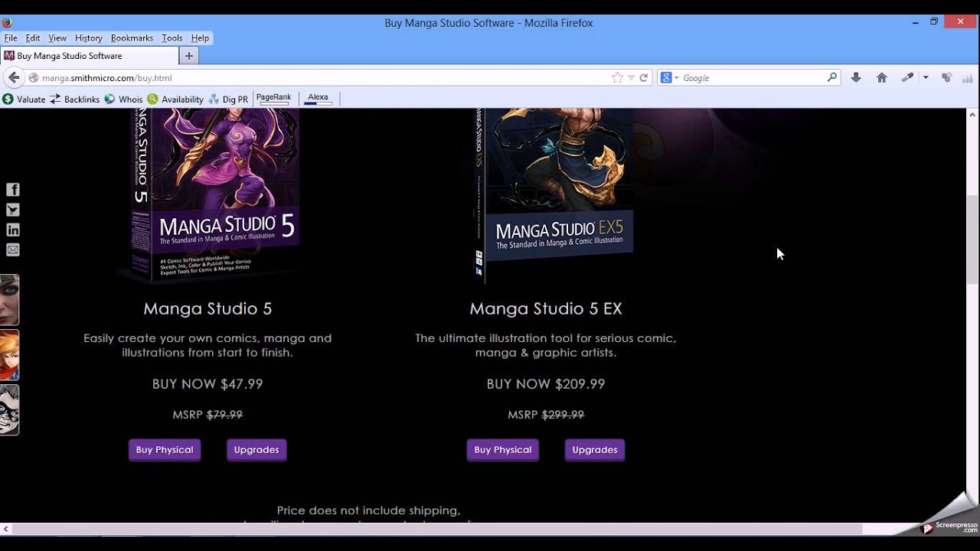The height and width of the screenshot is (551, 980).
Task: Open the bookmark star dropdown arrow
Action: [631, 77]
